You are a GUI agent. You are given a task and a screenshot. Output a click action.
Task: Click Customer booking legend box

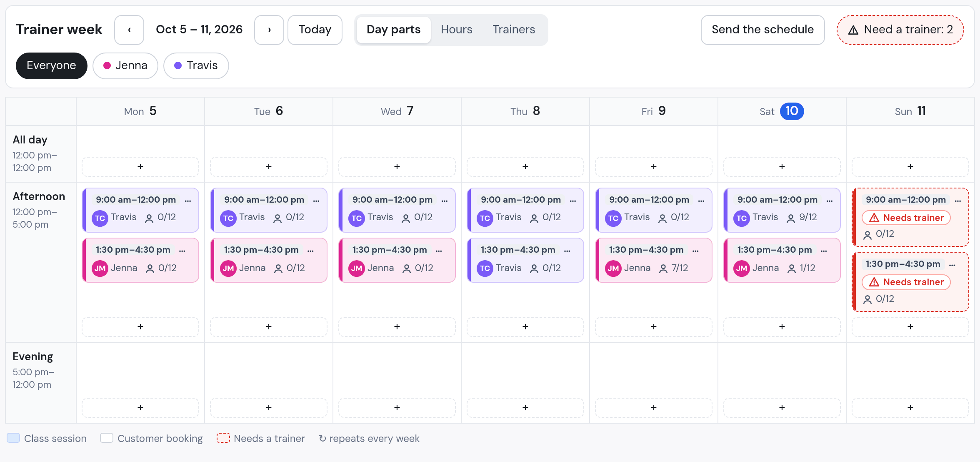pyautogui.click(x=107, y=438)
